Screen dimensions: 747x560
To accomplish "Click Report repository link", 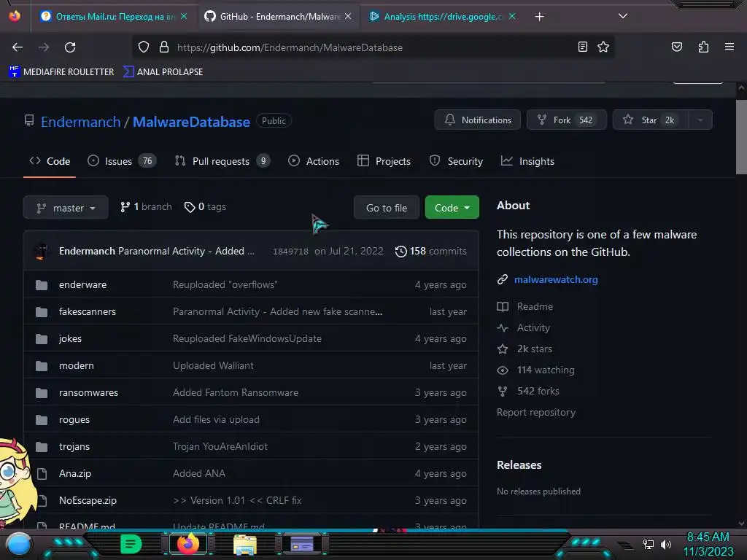I will point(536,413).
